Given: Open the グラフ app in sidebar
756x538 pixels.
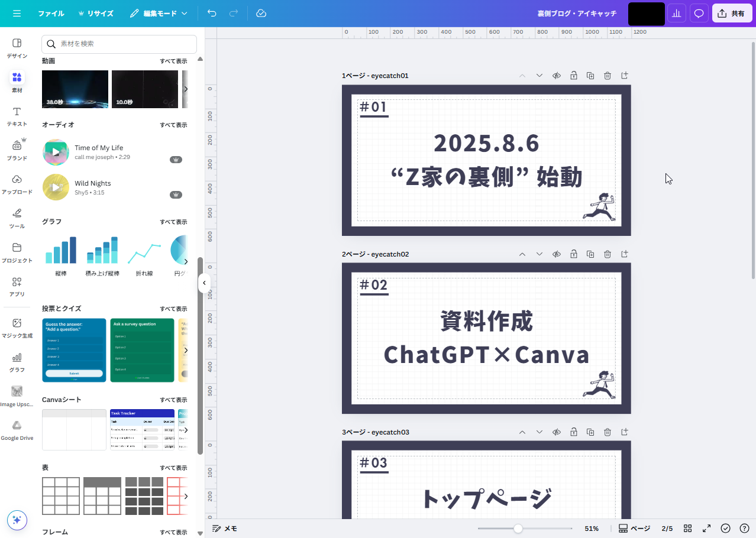Looking at the screenshot, I should pyautogui.click(x=17, y=362).
